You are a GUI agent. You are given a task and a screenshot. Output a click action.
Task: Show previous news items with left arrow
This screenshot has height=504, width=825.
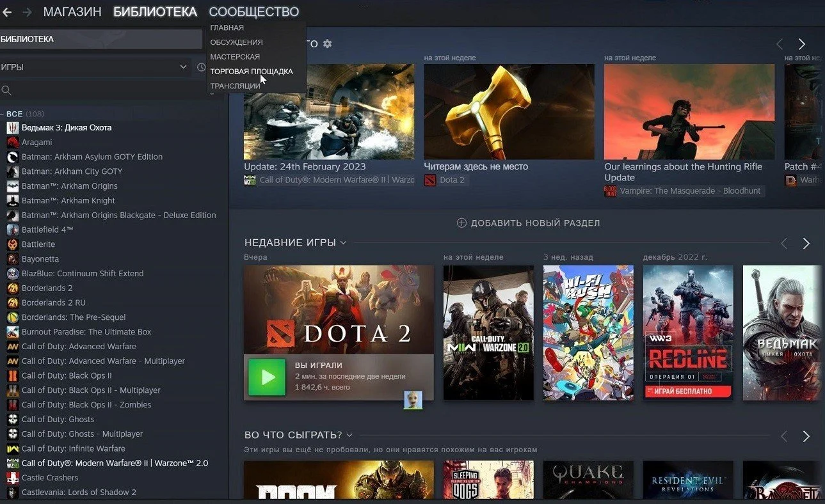tap(780, 44)
